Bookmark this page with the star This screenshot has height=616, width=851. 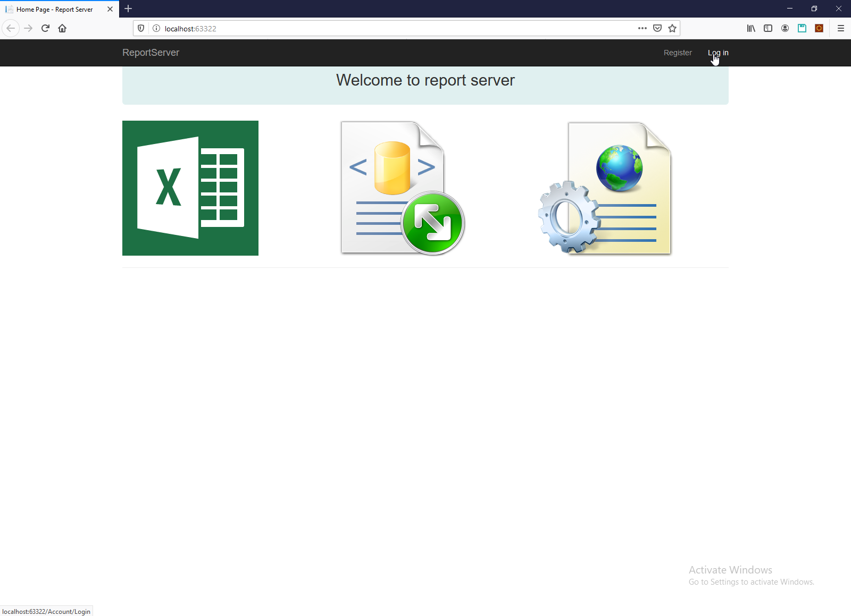[672, 28]
